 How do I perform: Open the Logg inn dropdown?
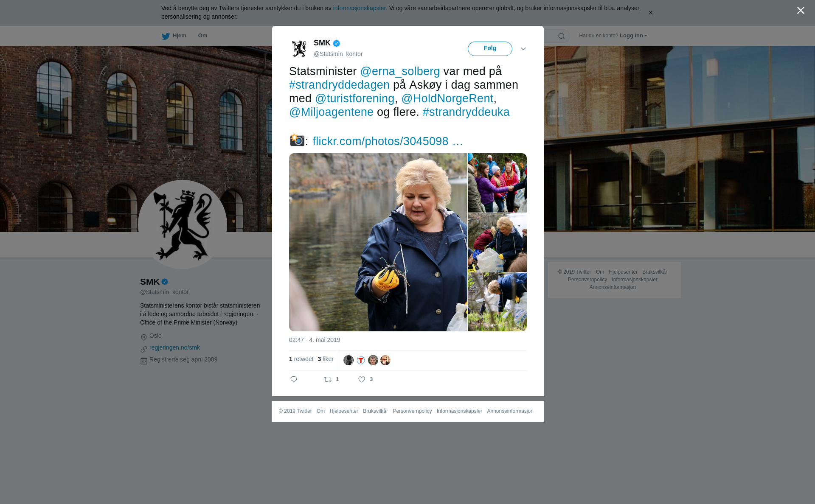633,36
